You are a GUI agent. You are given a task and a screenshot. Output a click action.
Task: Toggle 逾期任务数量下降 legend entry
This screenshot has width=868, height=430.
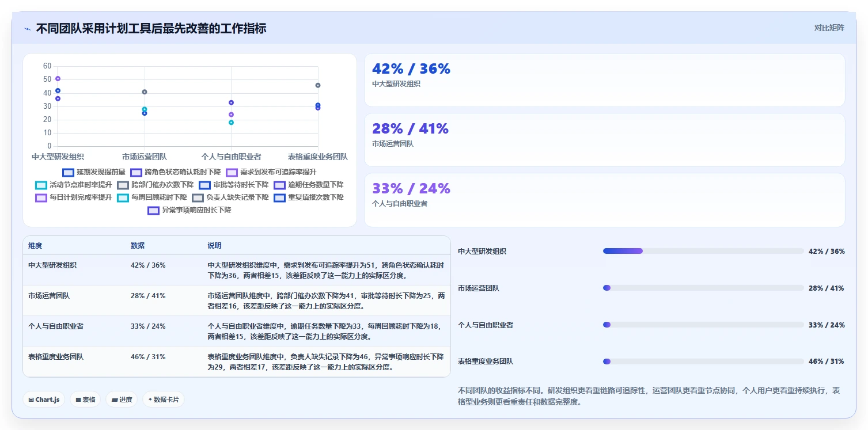[x=309, y=185]
